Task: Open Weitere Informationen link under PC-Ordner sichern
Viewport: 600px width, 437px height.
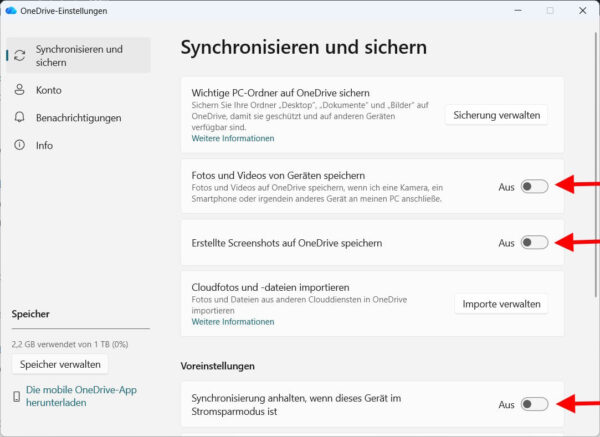Action: (x=233, y=139)
